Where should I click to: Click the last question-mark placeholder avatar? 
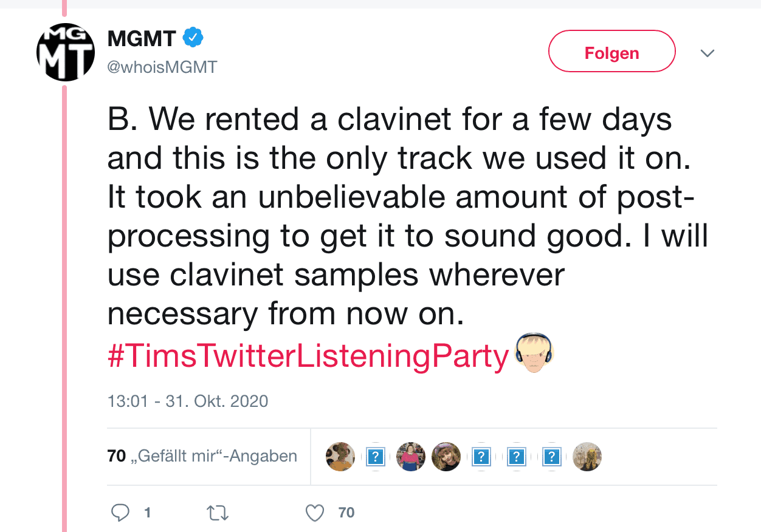pyautogui.click(x=551, y=457)
